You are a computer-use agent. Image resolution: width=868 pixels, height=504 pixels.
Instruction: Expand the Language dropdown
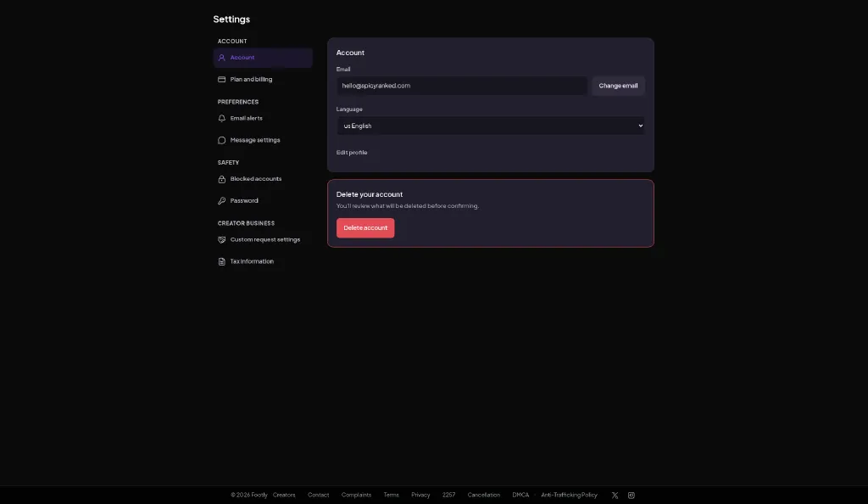click(491, 126)
